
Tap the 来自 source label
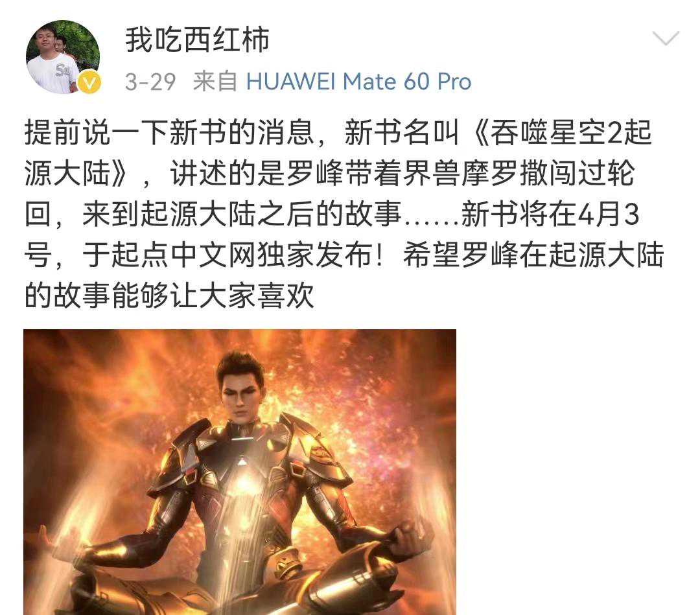click(x=215, y=82)
